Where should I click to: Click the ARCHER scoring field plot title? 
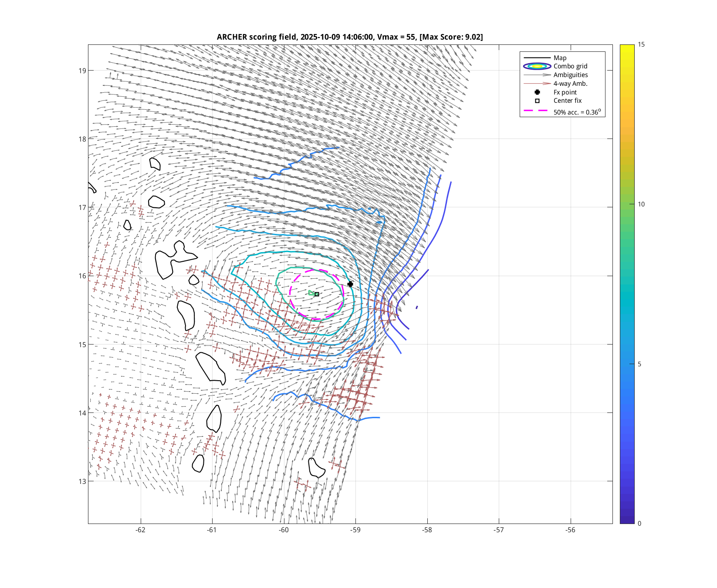pyautogui.click(x=350, y=37)
